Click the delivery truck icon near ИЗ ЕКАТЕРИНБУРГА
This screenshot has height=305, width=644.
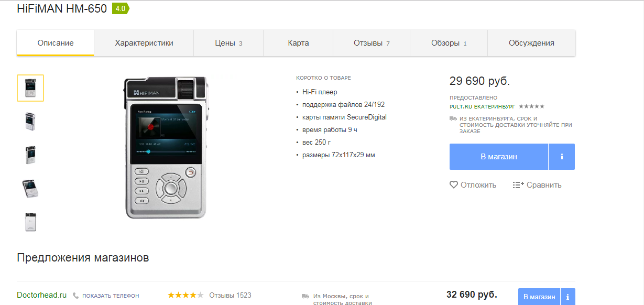tap(453, 119)
